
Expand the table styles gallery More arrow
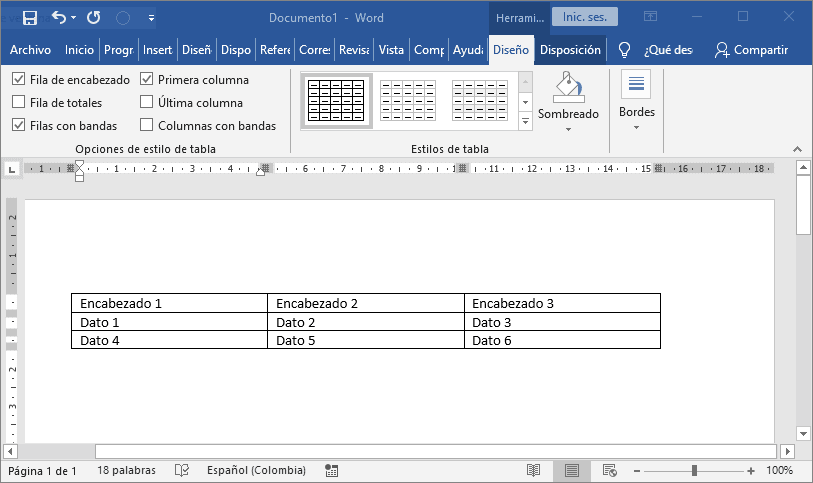point(525,122)
